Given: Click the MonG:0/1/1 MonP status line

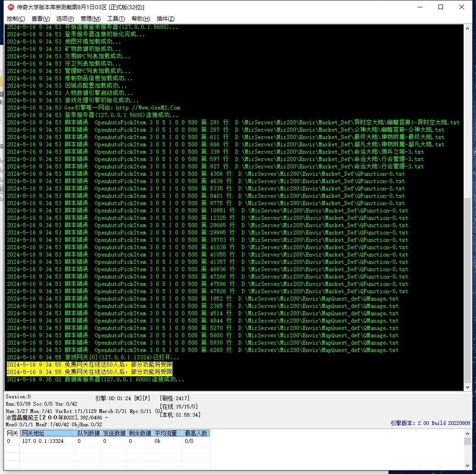Looking at the screenshot, I should pos(54,424).
